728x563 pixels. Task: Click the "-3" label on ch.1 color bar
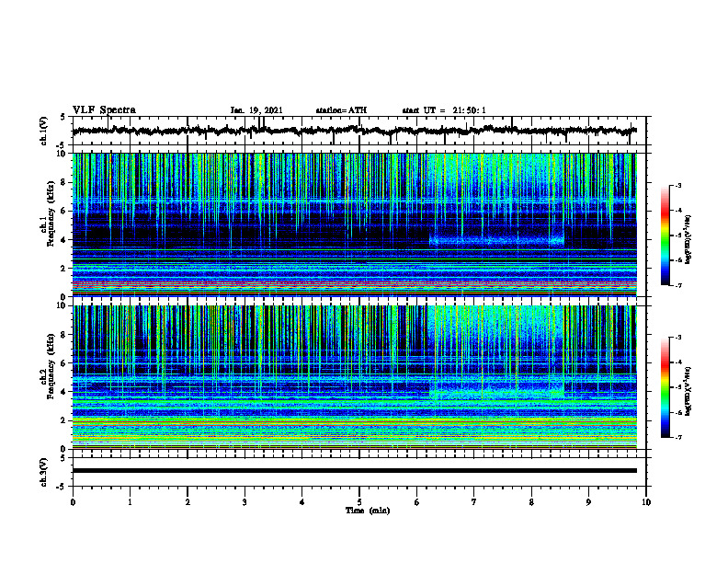pos(678,185)
